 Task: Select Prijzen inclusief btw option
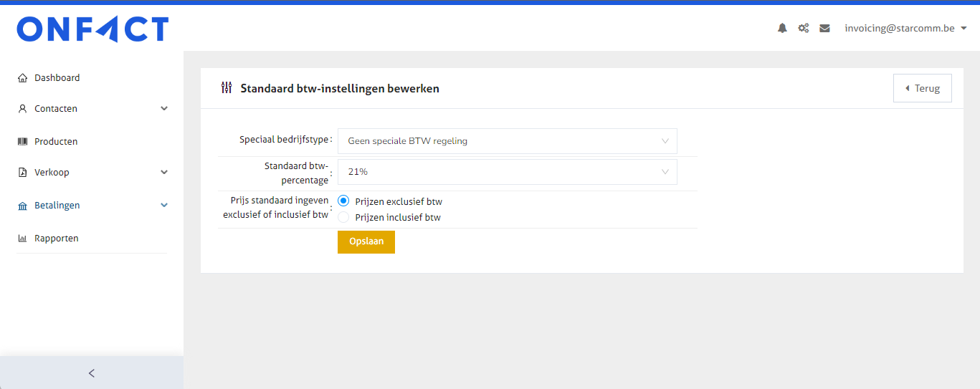pyautogui.click(x=343, y=217)
